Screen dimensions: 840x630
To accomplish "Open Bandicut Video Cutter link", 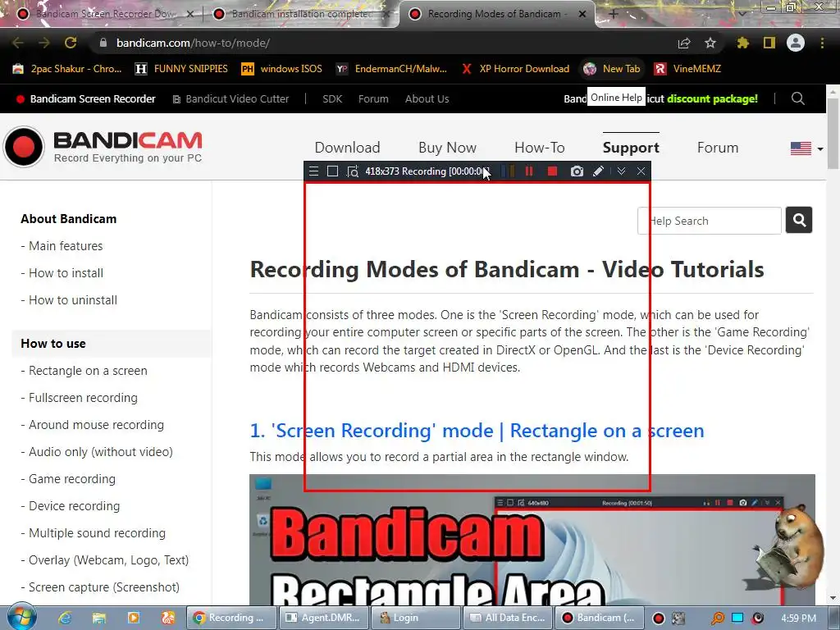I will click(x=231, y=98).
